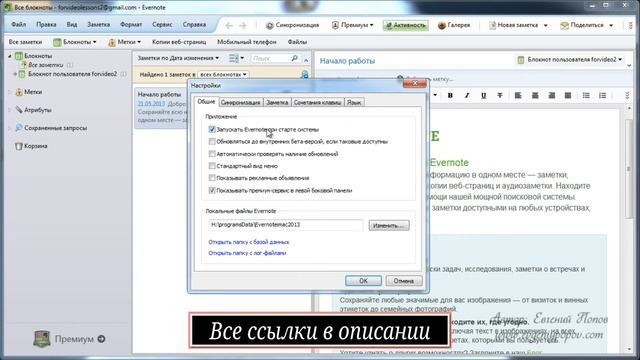The image size is (640, 360).
Task: Create a note with Новая заметка
Action: tap(513, 25)
